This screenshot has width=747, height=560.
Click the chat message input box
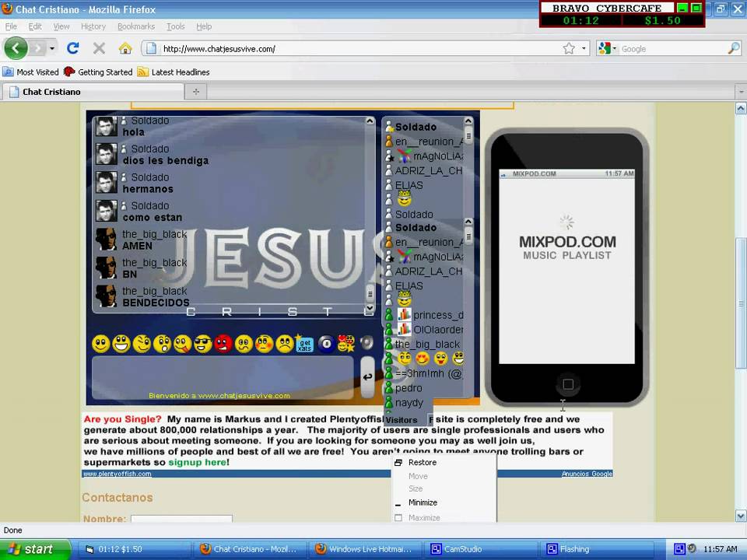point(223,377)
